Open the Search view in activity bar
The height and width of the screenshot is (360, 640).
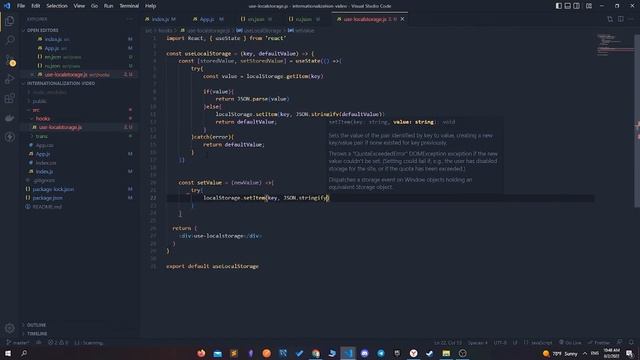(9, 40)
